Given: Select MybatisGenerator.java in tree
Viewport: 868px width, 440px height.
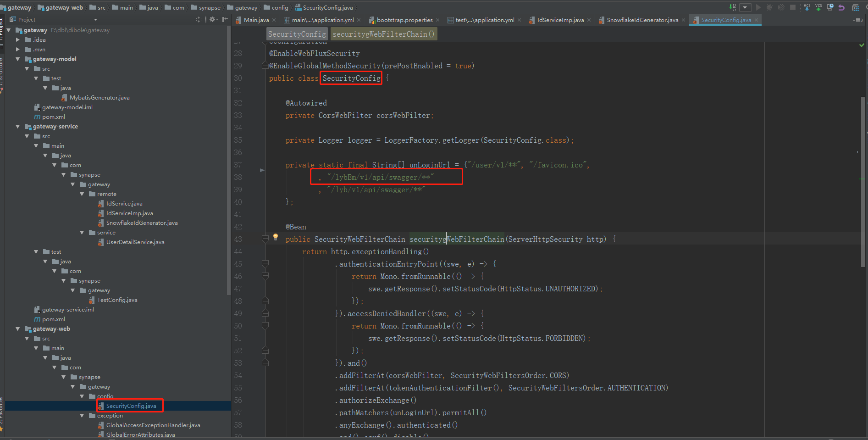Looking at the screenshot, I should 95,97.
